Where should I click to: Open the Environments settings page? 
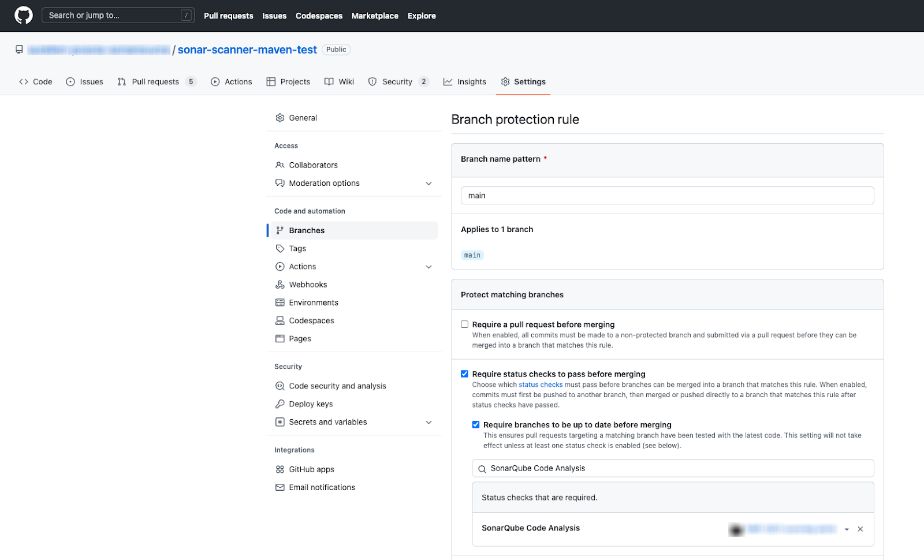314,302
